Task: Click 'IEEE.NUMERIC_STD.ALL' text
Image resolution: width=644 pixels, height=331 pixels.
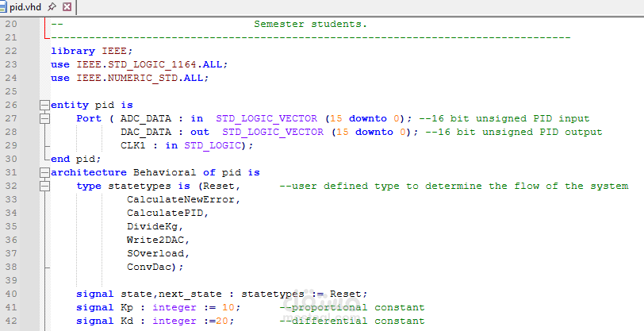Action: pos(140,78)
